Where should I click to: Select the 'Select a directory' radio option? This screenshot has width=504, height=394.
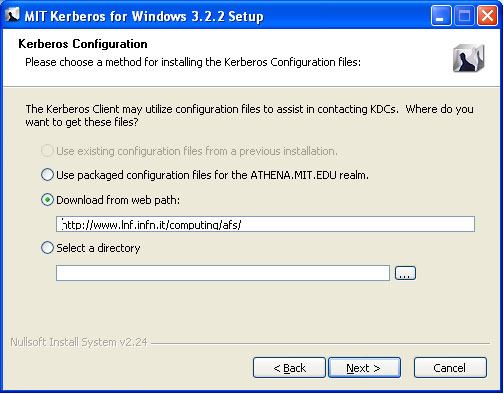pos(47,248)
